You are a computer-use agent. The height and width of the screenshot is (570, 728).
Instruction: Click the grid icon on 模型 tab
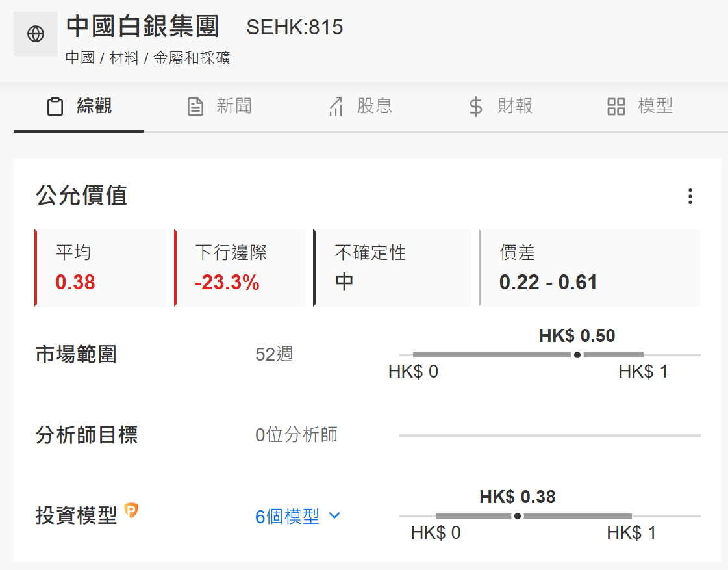point(616,107)
